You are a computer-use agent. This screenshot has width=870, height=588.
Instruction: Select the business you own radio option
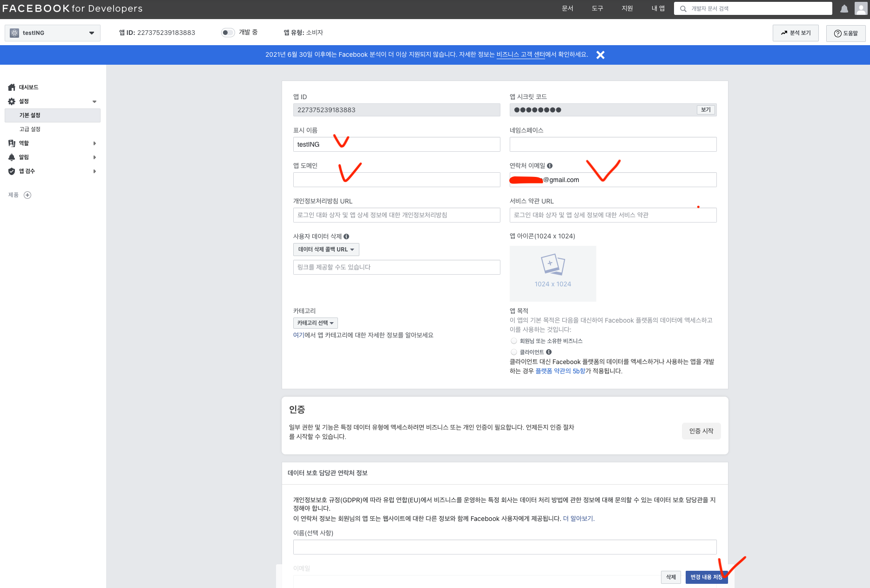514,341
